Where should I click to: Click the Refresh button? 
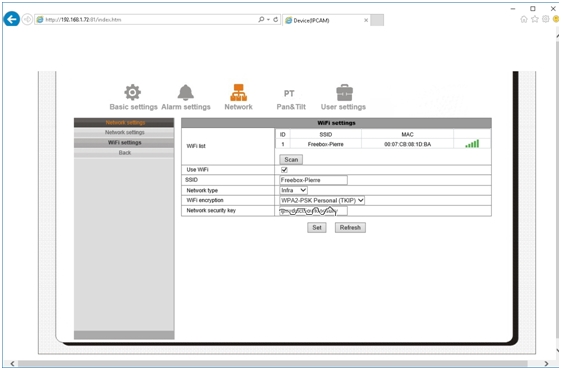click(350, 228)
